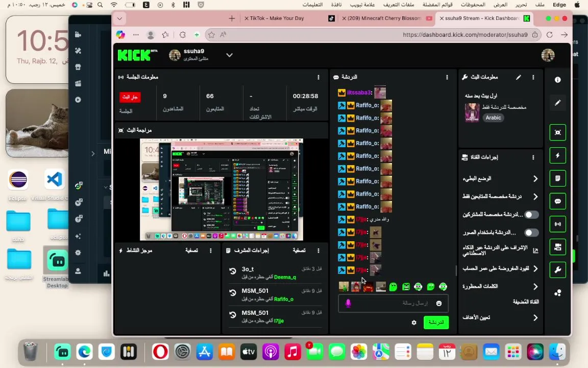Open activity summary panel three-dot menu

coord(211,250)
